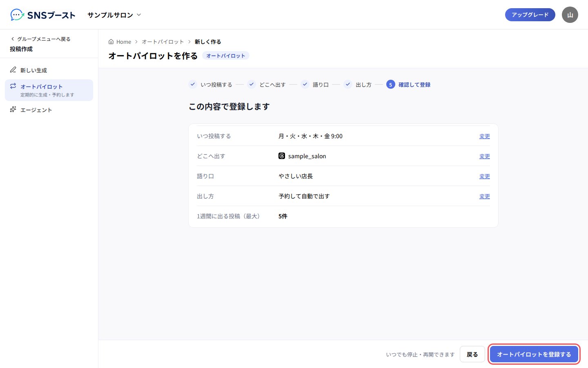This screenshot has width=588, height=368.
Task: Click the 投稿作成 sidebar heading
Action: 21,49
